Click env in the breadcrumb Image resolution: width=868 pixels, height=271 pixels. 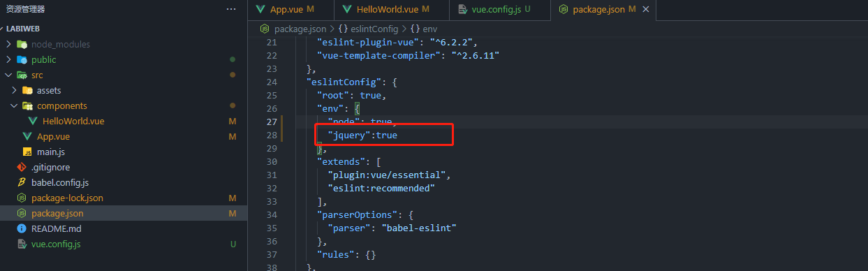point(430,29)
